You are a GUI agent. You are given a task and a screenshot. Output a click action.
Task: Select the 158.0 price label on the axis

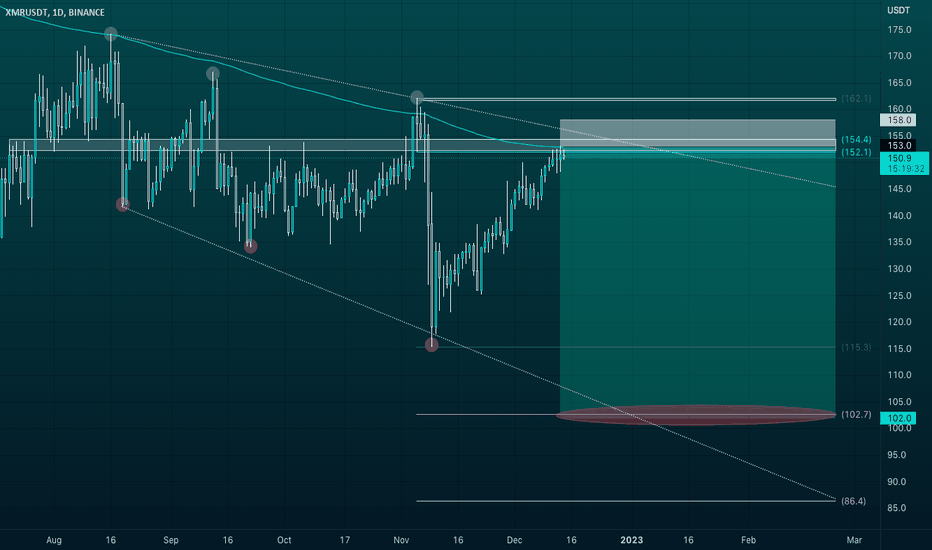(899, 120)
